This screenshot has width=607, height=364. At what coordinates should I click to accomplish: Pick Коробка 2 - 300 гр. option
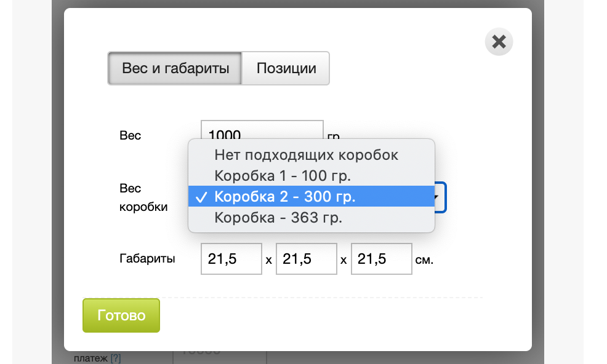tap(285, 197)
